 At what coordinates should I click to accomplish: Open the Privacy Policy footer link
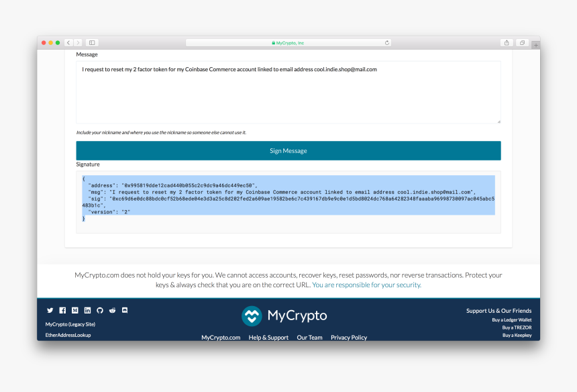[349, 337]
